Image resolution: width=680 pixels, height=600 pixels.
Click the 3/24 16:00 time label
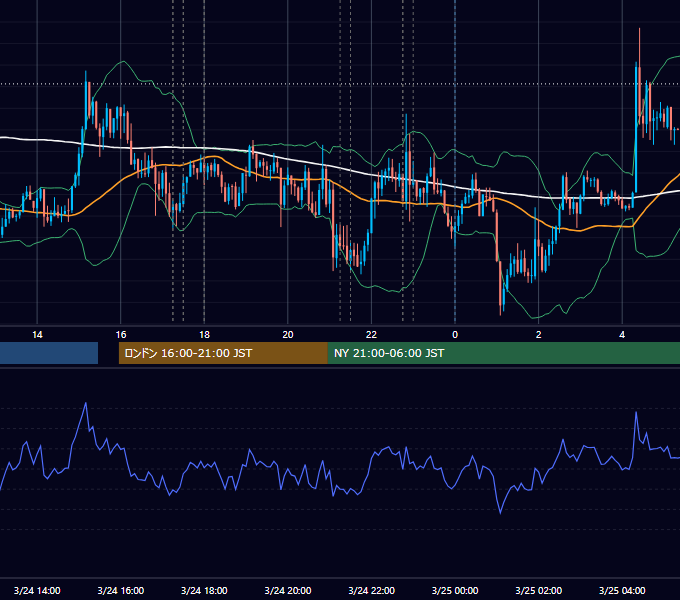(x=121, y=590)
